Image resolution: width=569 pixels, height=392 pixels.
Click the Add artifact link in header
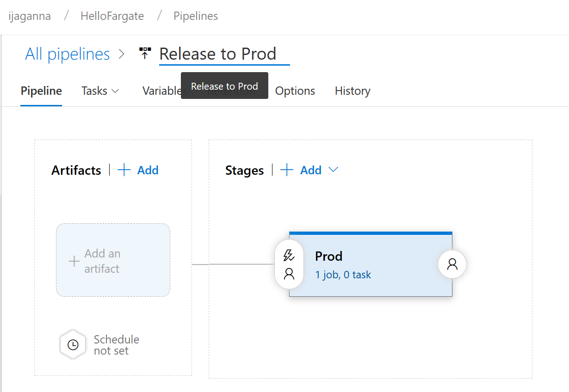tap(148, 170)
